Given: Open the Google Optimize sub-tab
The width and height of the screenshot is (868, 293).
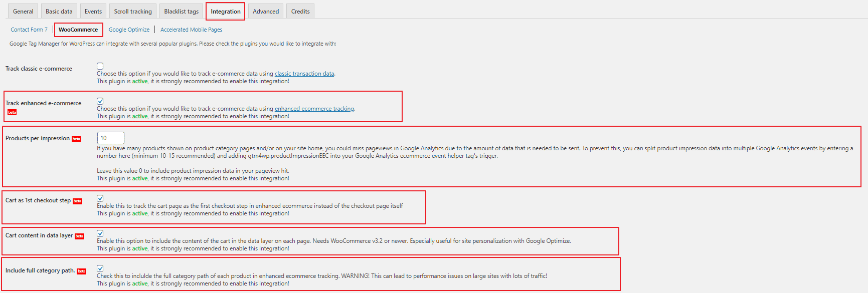Looking at the screenshot, I should 129,30.
